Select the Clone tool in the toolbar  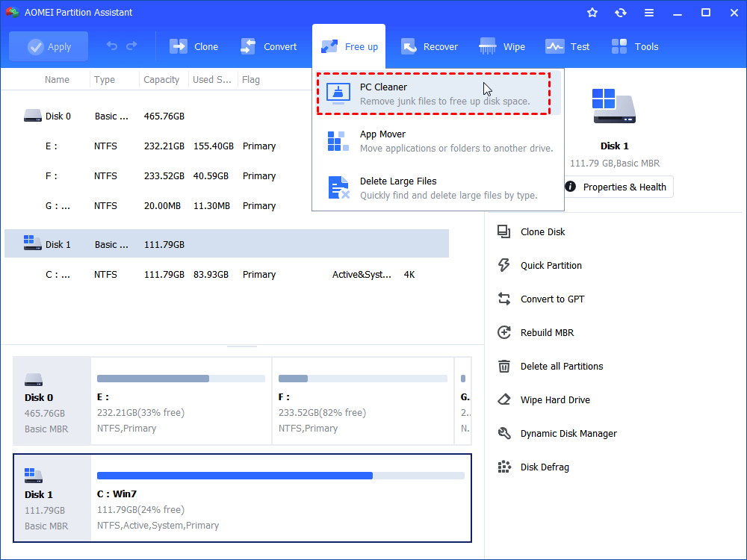coord(194,46)
